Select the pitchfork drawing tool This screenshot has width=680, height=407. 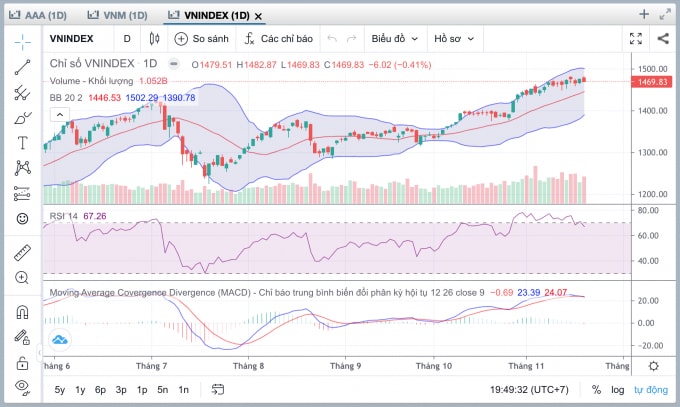[23, 92]
